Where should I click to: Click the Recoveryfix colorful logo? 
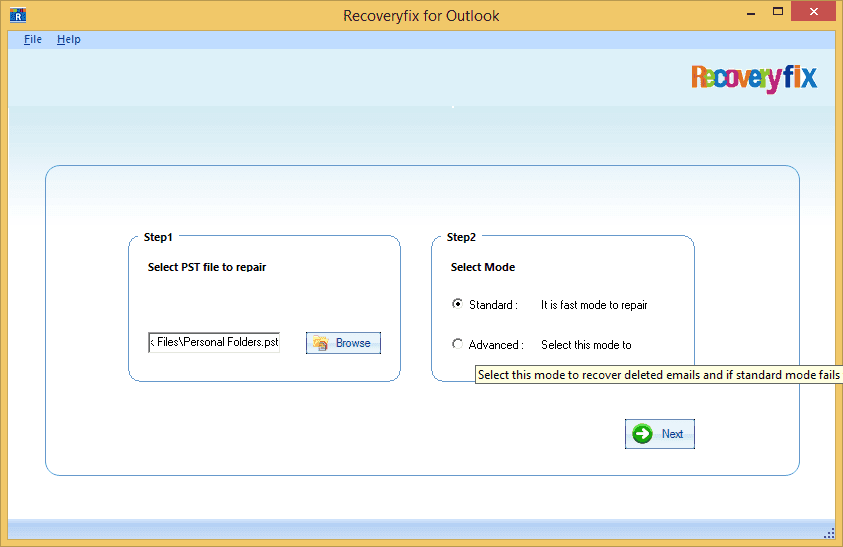point(753,77)
